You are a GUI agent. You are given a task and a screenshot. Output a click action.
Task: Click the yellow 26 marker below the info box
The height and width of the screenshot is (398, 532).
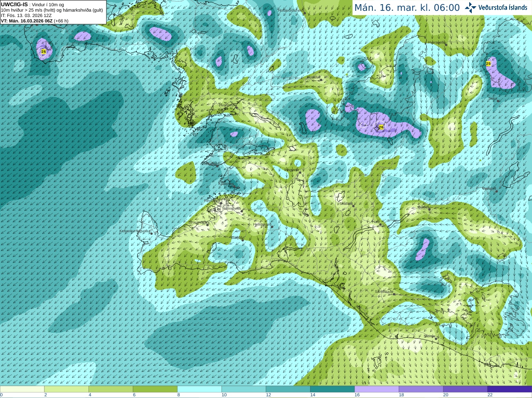click(44, 52)
